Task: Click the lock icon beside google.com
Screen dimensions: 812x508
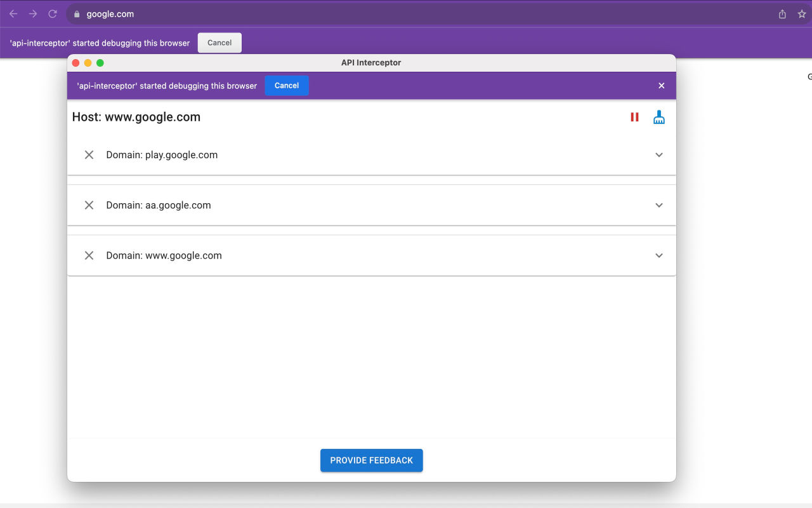Action: (77, 14)
